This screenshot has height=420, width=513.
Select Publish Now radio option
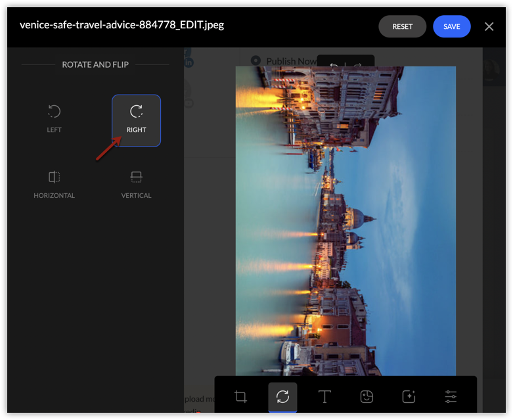click(256, 61)
